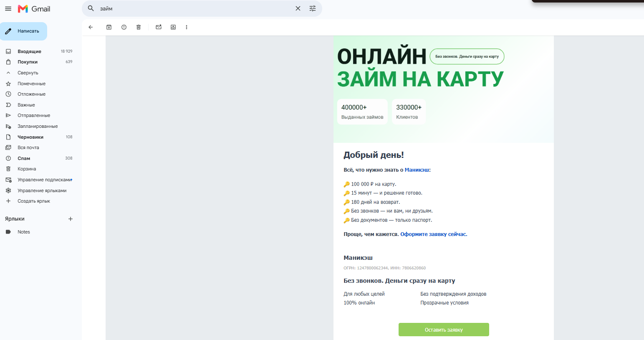This screenshot has height=340, width=644.
Task: Click the trash icon beside Корзина
Action: pos(8,169)
